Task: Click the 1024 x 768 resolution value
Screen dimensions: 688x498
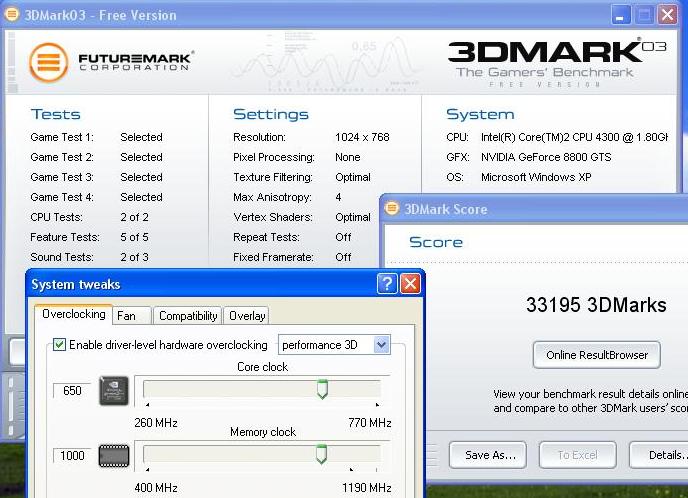Action: [362, 137]
